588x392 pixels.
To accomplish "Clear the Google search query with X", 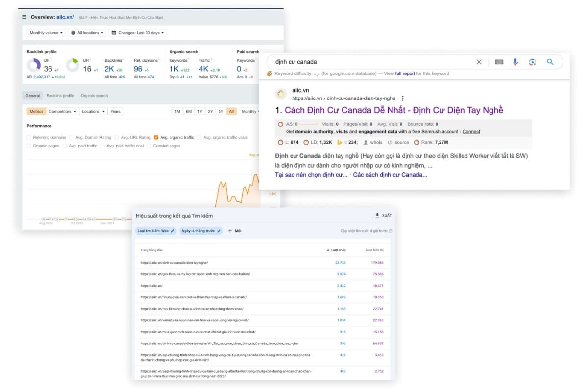I will pyautogui.click(x=479, y=62).
